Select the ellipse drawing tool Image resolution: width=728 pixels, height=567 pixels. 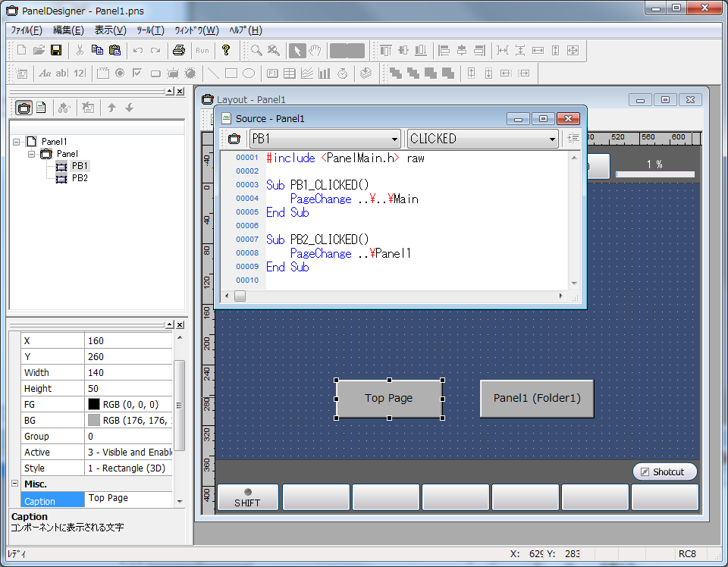click(248, 74)
